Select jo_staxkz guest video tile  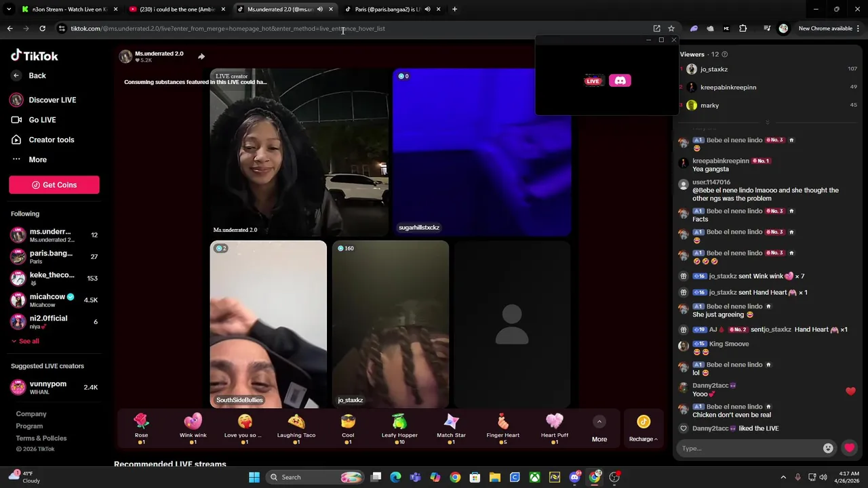390,324
